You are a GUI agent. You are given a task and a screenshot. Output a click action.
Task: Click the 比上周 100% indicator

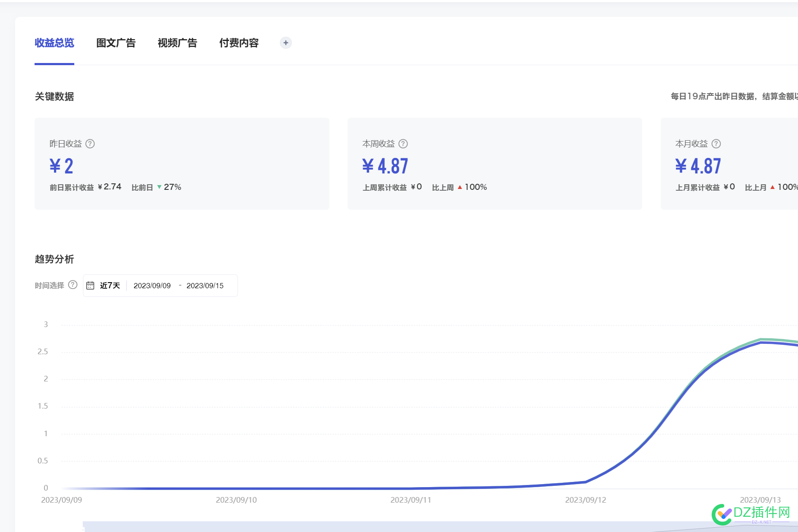[459, 187]
